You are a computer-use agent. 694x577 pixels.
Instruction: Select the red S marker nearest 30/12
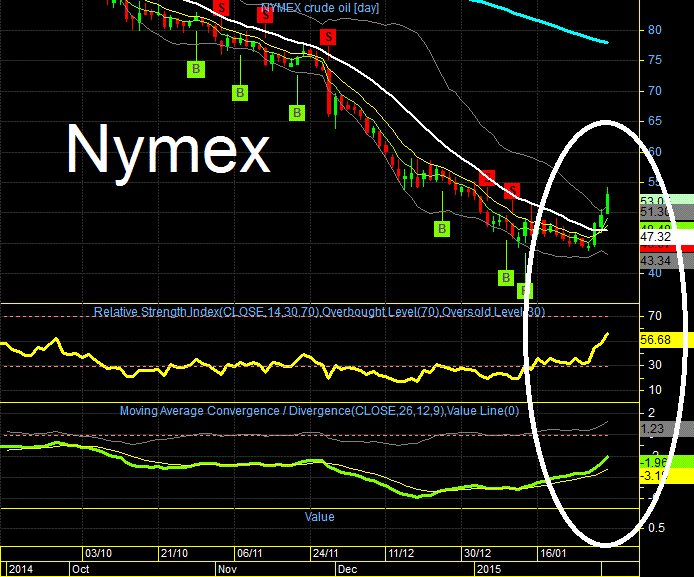(x=487, y=178)
